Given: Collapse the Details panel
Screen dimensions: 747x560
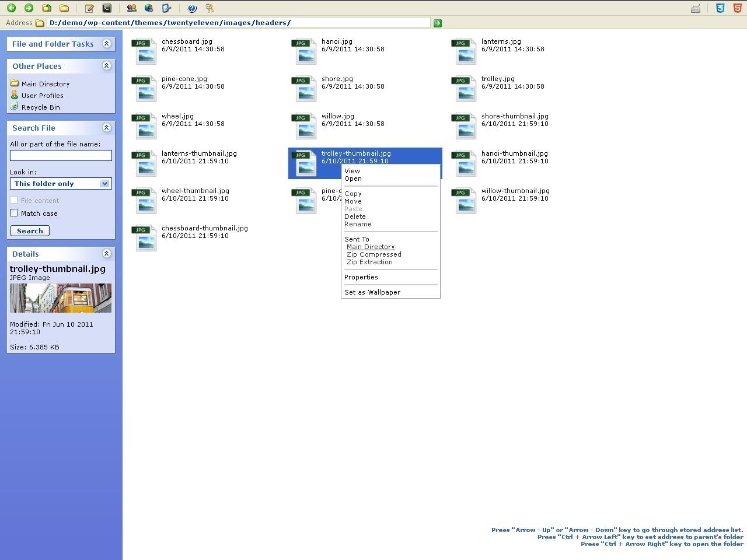Looking at the screenshot, I should click(x=106, y=253).
